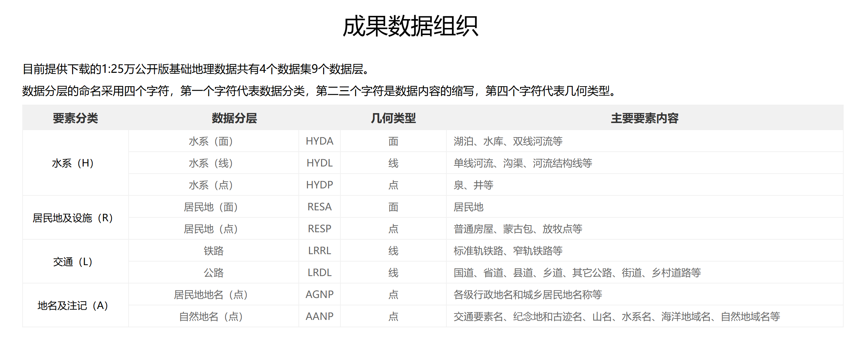The height and width of the screenshot is (339, 868).
Task: Select the RESP code cell
Action: [320, 229]
